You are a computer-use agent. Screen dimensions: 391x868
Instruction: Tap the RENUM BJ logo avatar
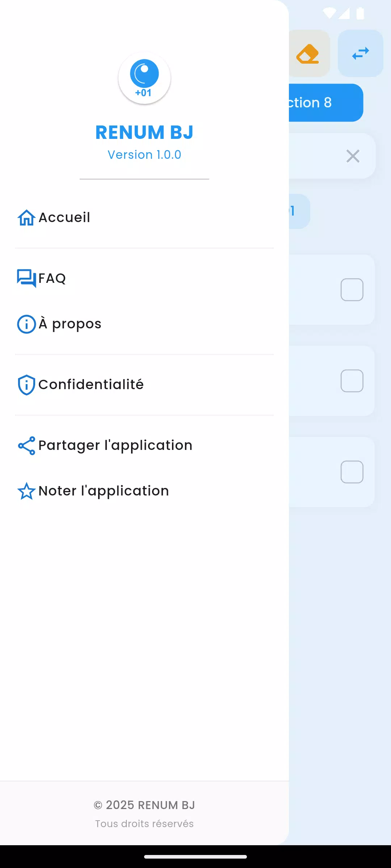coord(144,78)
